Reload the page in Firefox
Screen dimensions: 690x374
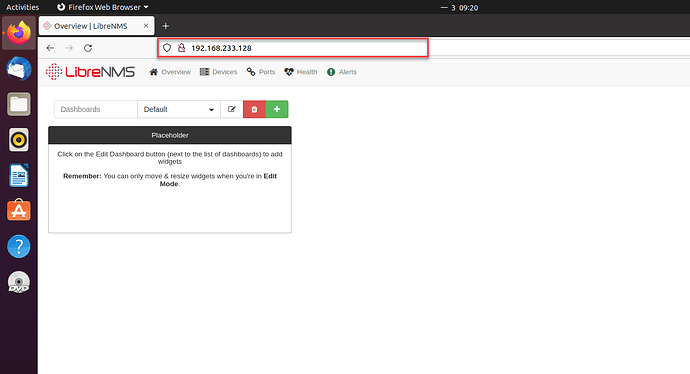88,48
